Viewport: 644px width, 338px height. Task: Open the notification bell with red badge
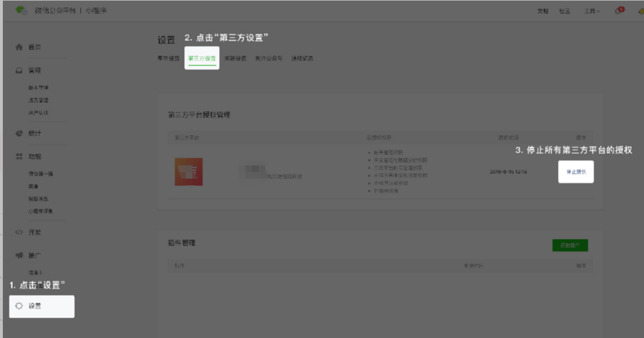(x=618, y=11)
